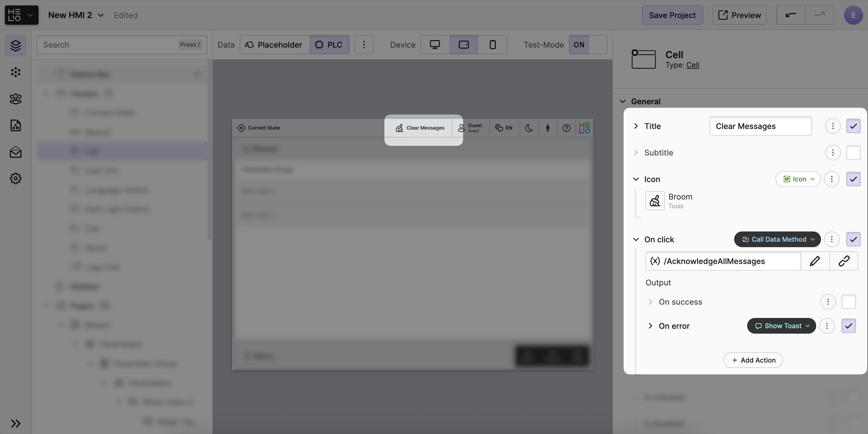Screen dimensions: 868x434
Task: Click the Save Project button
Action: [672, 15]
